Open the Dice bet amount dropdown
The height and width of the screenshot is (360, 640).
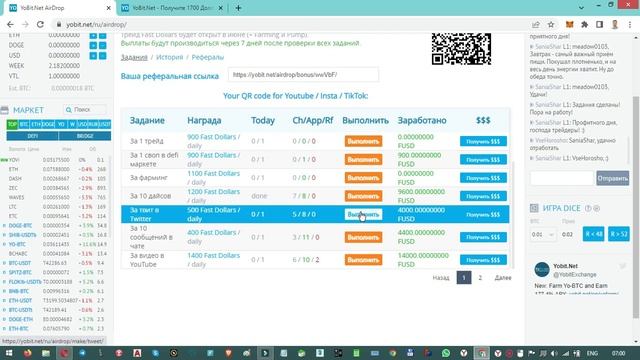click(x=543, y=235)
